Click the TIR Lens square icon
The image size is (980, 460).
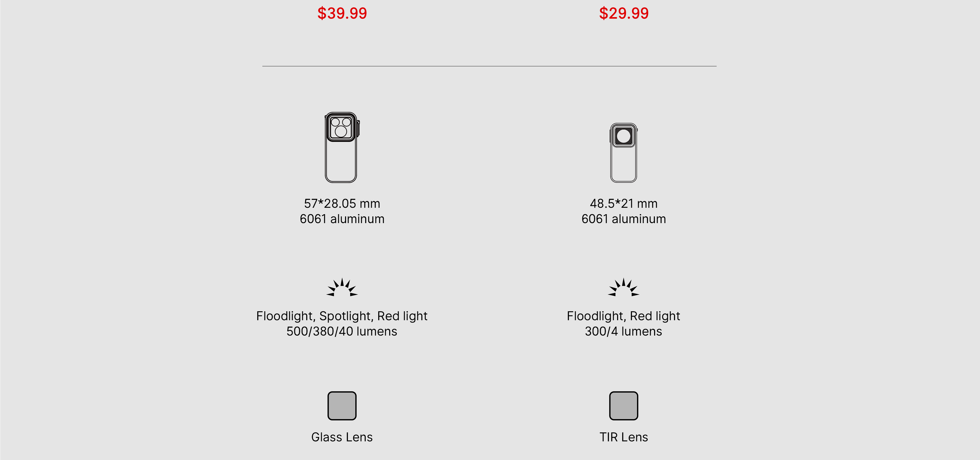(x=623, y=406)
